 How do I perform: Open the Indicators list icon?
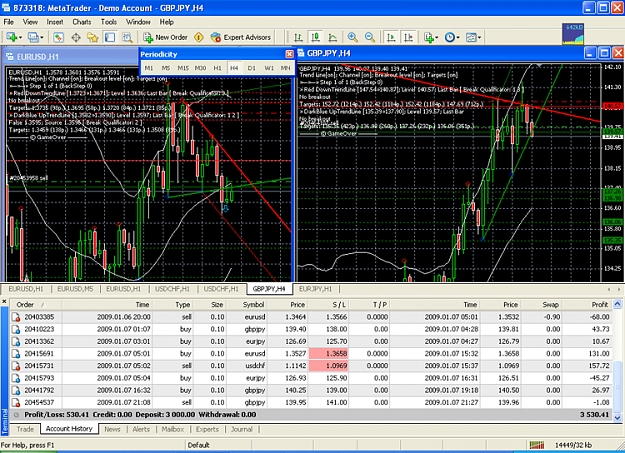click(x=429, y=37)
